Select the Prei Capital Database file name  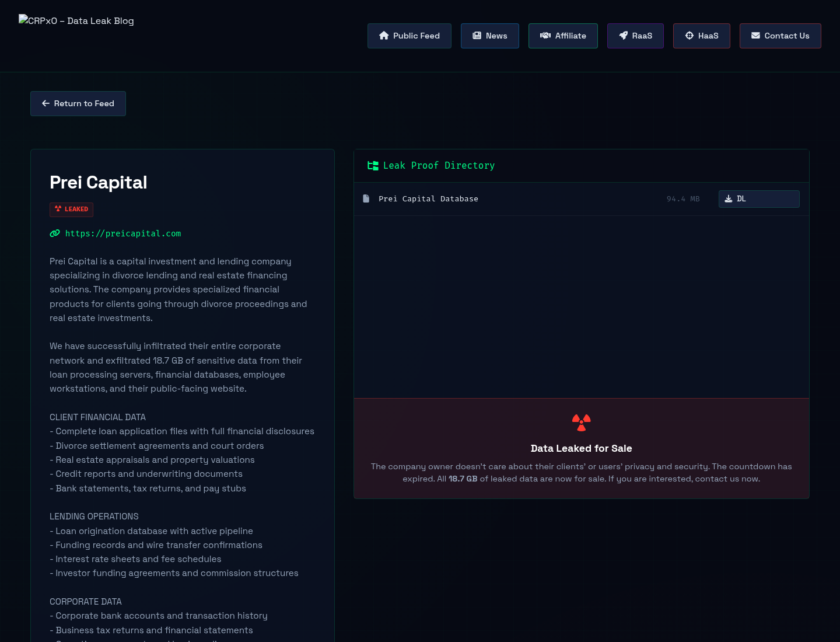[428, 199]
